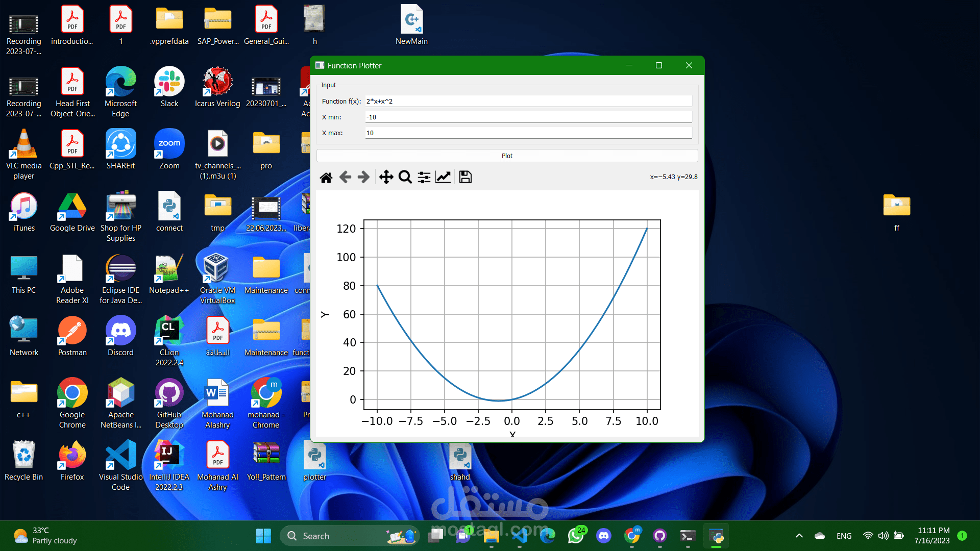Viewport: 980px width, 551px height.
Task: Select the Shop for HP Supplies icon
Action: pyautogui.click(x=120, y=217)
